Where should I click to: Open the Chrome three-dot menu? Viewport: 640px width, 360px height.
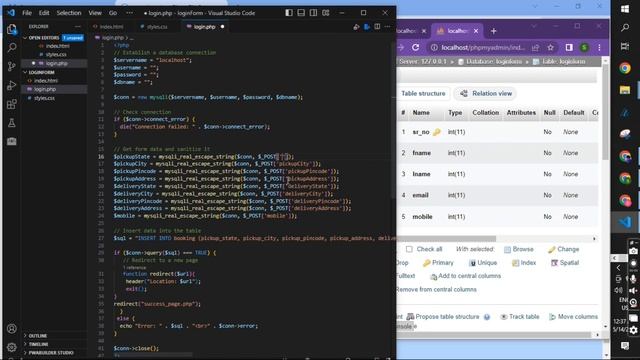599,48
